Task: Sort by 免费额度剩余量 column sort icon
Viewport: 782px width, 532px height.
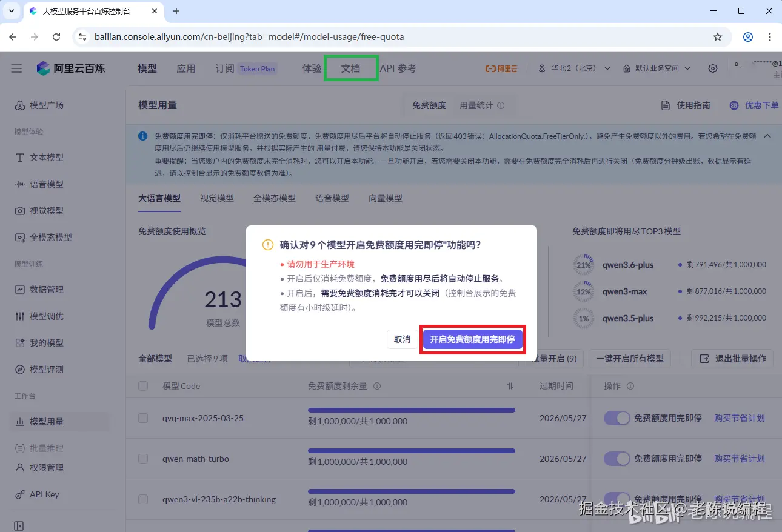Action: (x=510, y=386)
